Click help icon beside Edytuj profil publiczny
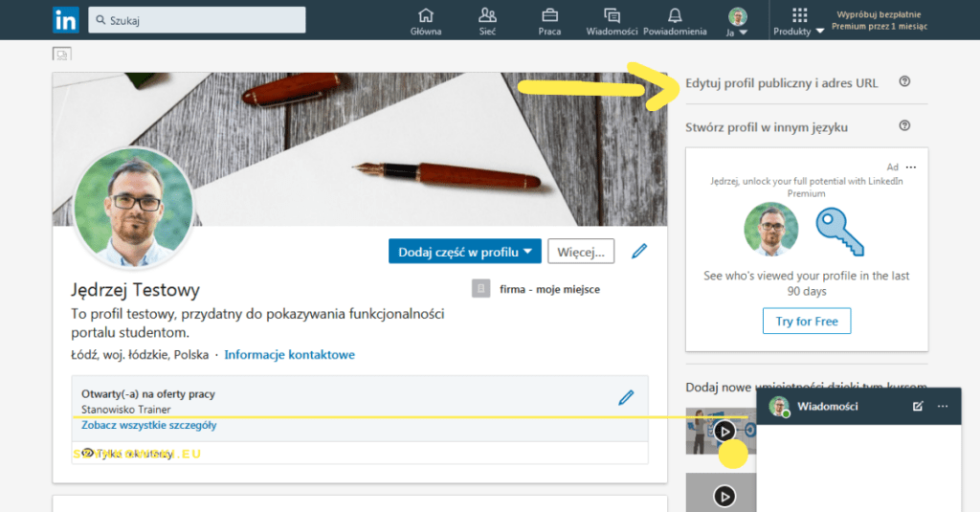 coord(904,81)
